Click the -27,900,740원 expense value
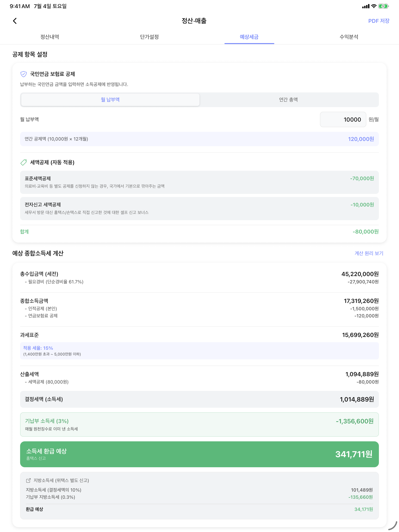The image size is (399, 532). tap(363, 282)
